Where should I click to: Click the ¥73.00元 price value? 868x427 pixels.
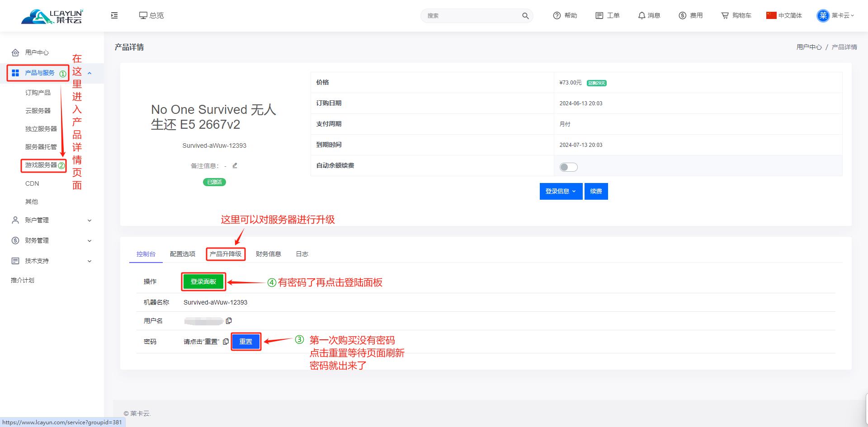[x=571, y=83]
